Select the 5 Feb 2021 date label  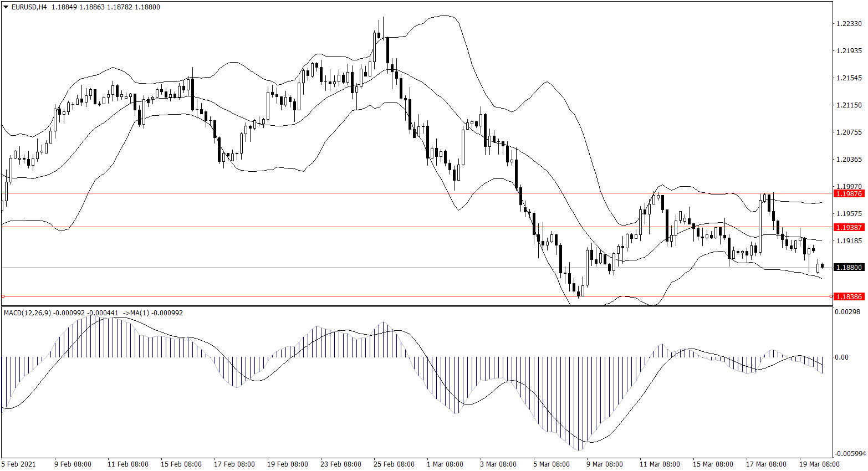(x=19, y=464)
